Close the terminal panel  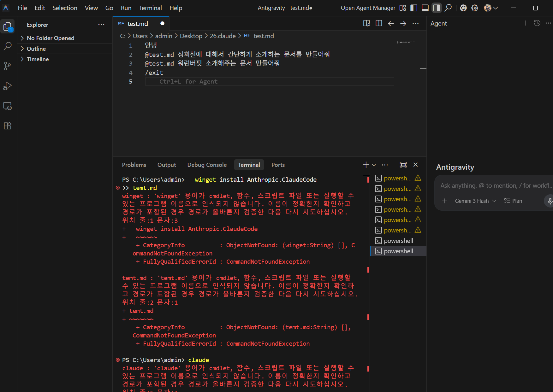click(415, 165)
